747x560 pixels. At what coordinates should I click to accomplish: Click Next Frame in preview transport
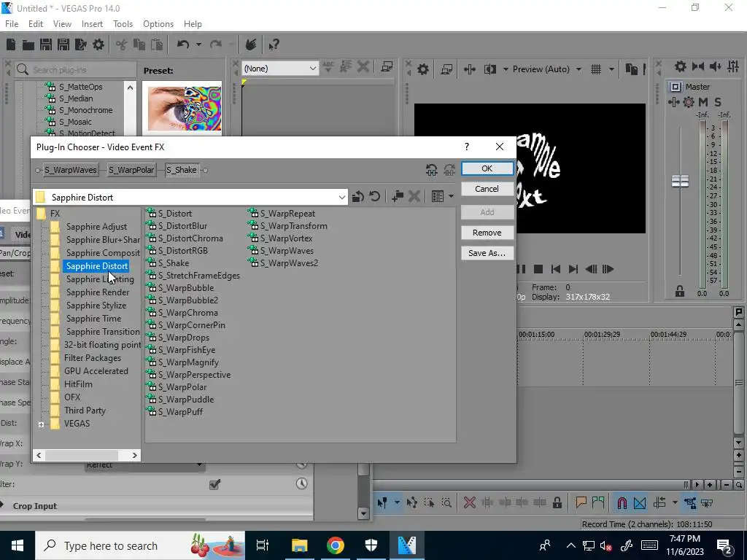tap(608, 269)
